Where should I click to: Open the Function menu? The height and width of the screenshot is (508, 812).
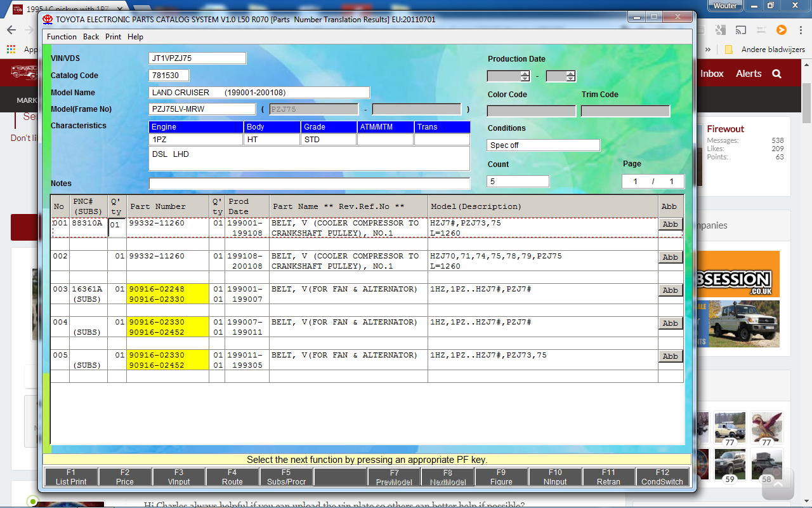tap(62, 37)
